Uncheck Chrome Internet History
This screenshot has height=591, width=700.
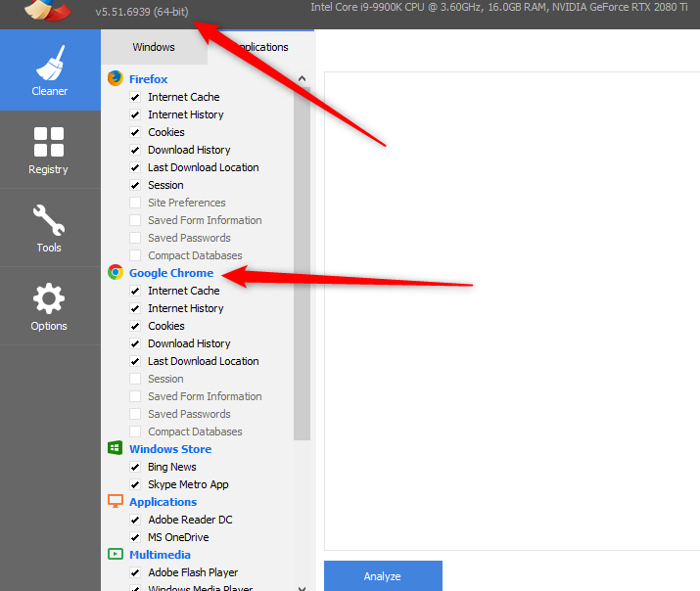[x=135, y=308]
